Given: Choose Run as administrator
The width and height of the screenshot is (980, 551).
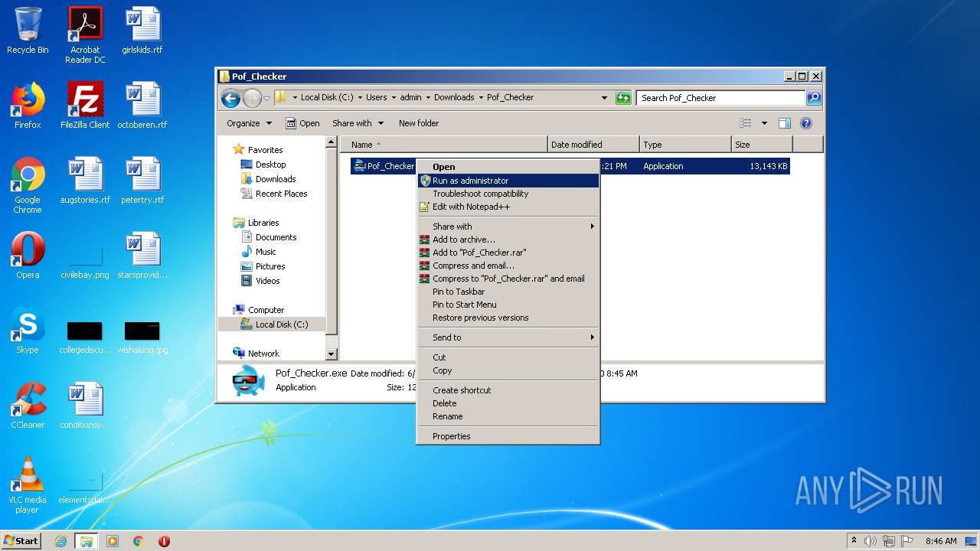Looking at the screenshot, I should [508, 181].
